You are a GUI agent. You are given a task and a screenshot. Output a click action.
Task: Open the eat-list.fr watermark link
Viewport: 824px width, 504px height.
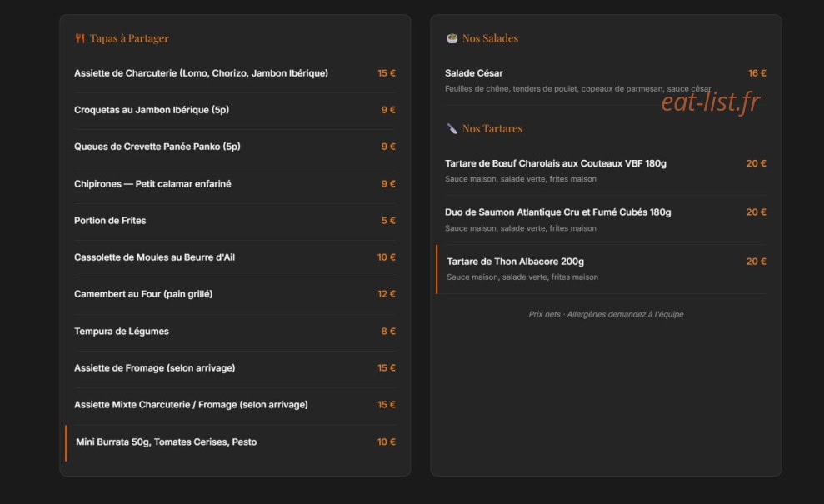711,102
